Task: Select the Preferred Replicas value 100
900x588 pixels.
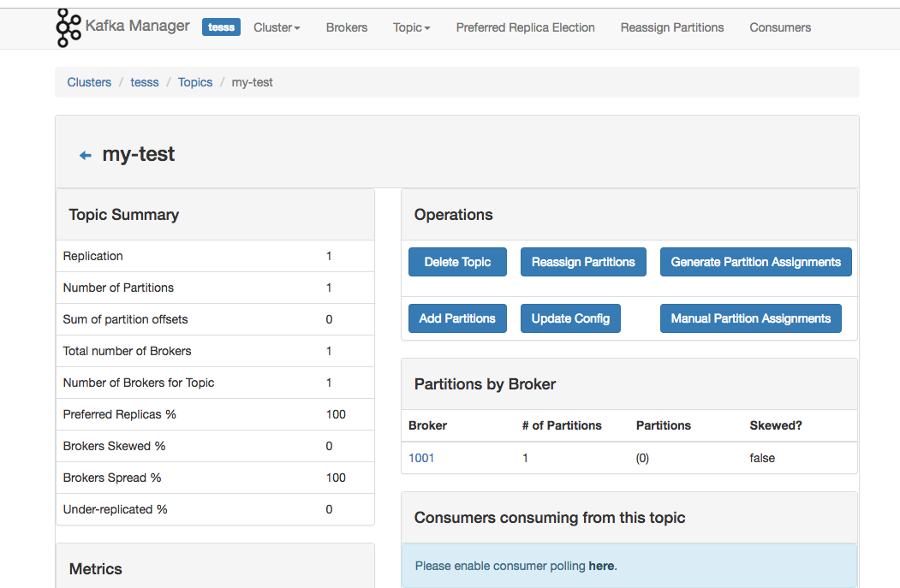Action: click(336, 414)
